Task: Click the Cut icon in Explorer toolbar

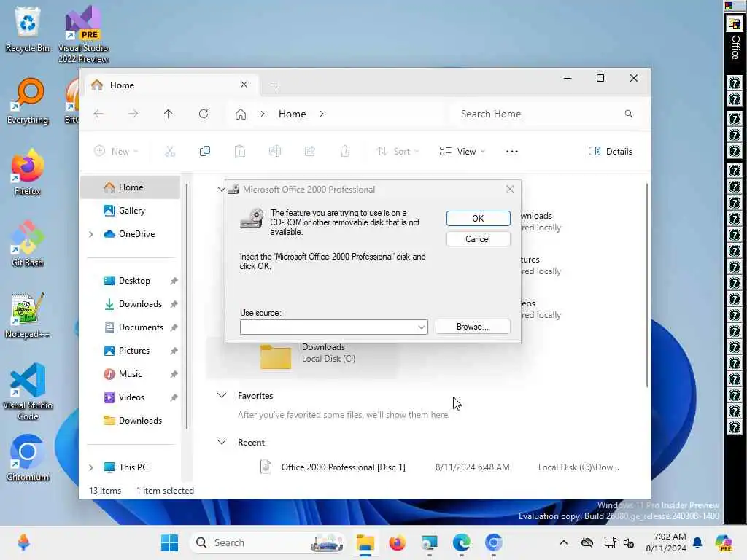Action: point(169,152)
